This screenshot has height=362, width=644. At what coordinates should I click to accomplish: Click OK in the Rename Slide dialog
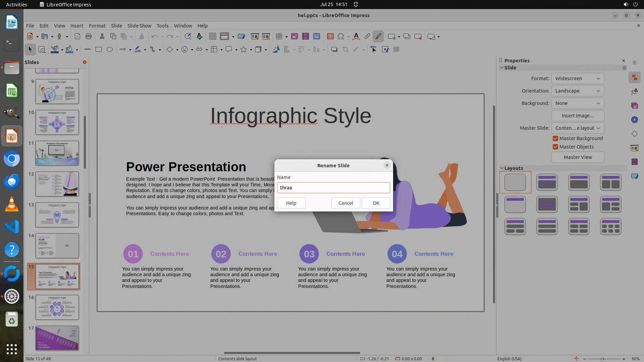click(x=376, y=203)
